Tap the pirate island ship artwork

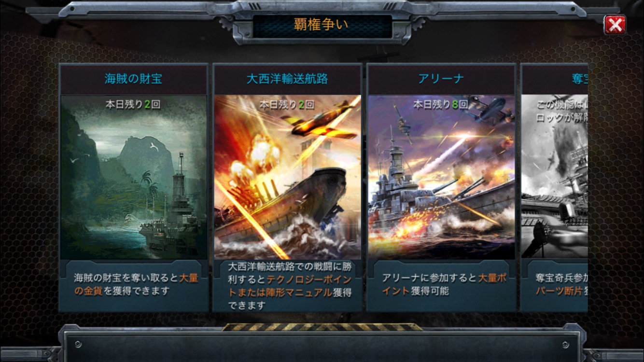tap(134, 177)
